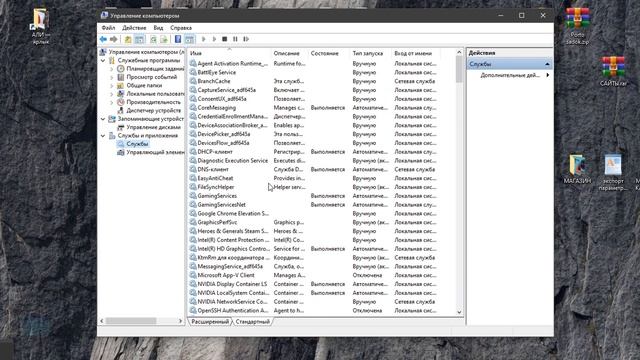640x360 pixels.
Task: Click the Up one level toolbar icon
Action: pyautogui.click(x=128, y=39)
